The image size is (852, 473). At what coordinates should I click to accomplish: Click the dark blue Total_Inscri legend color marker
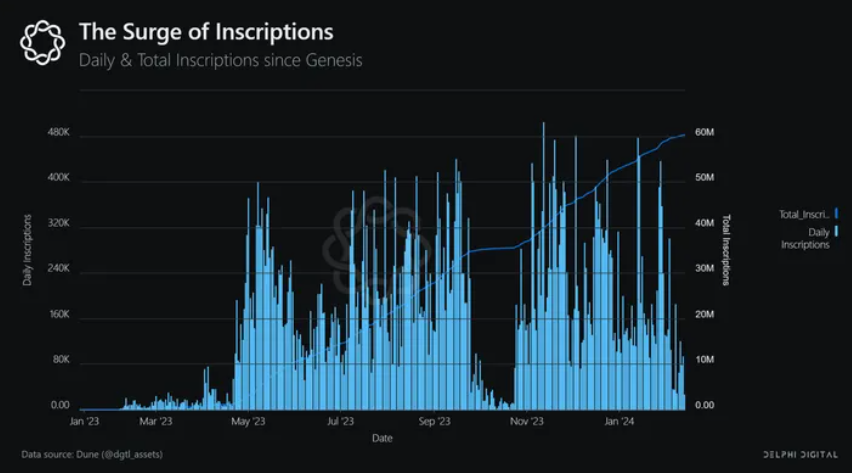coord(836,214)
